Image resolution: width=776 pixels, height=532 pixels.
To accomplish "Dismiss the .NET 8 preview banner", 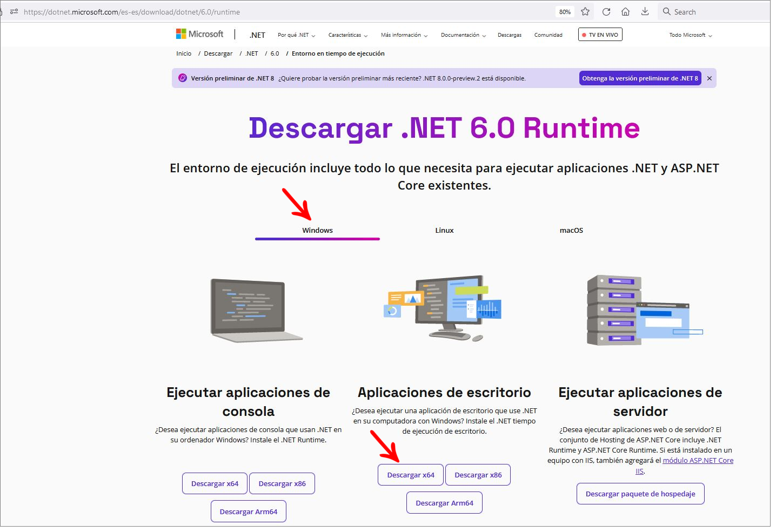I will tap(710, 78).
